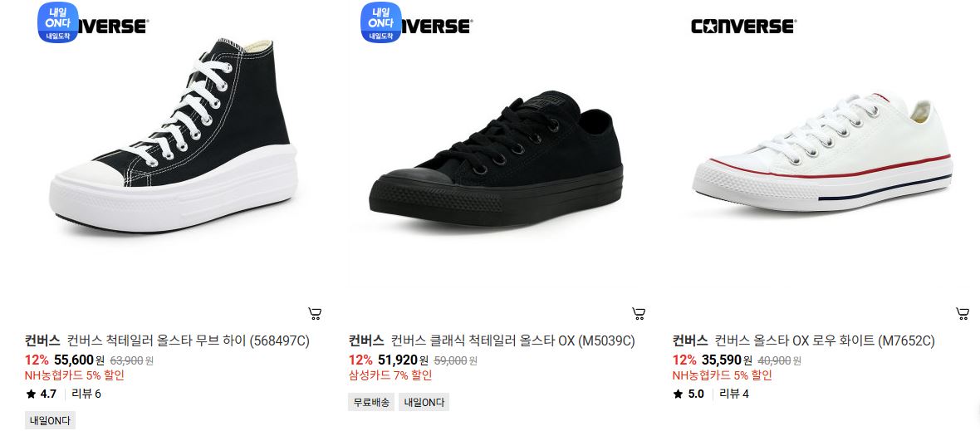This screenshot has width=980, height=431.
Task: Open white low-top shoe image
Action: [823, 152]
